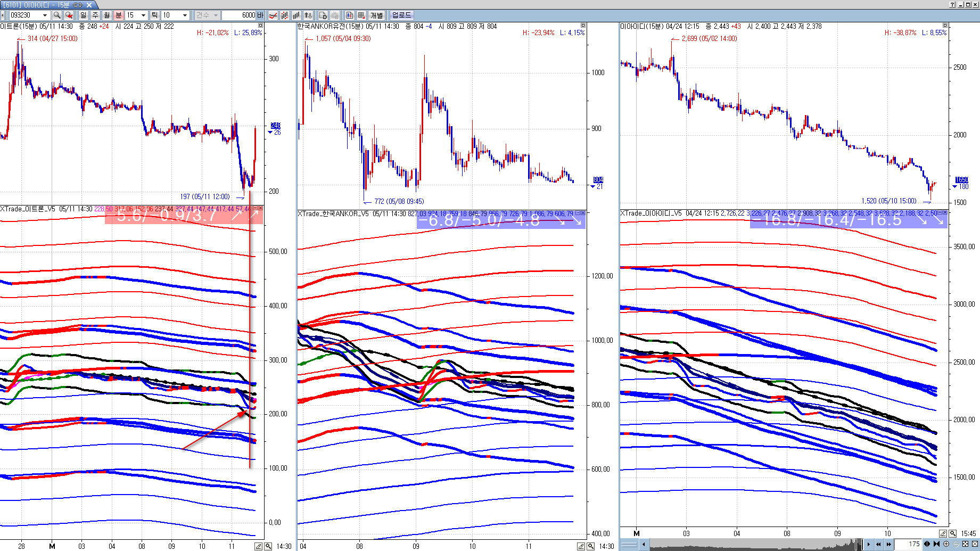Click the 업로드 upload button

pos(401,15)
